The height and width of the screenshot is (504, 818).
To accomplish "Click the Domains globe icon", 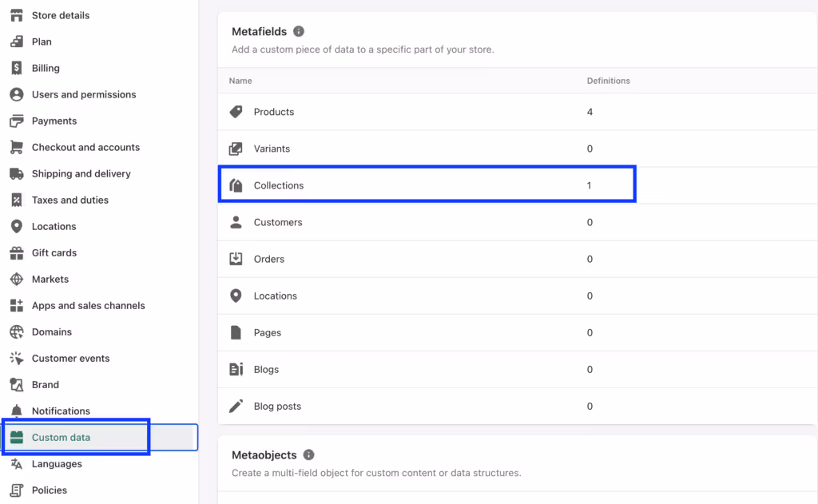I will click(x=17, y=331).
